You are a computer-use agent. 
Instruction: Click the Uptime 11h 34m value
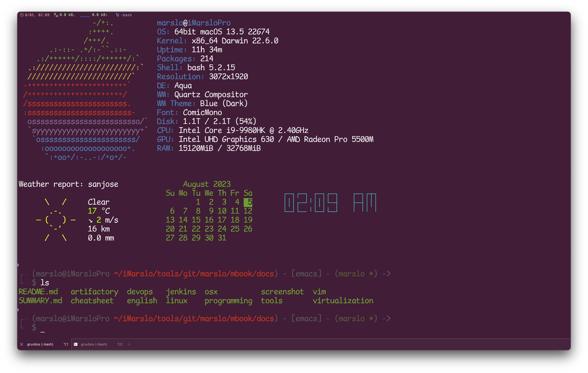[207, 50]
